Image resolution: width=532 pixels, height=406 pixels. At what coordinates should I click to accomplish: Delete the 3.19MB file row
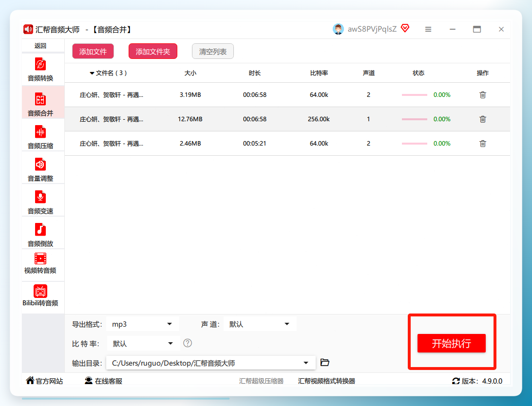click(482, 95)
